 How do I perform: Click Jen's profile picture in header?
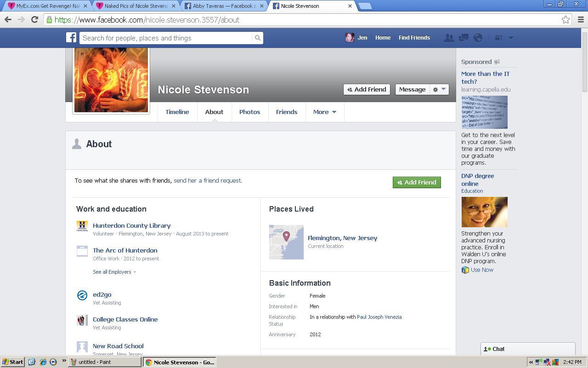point(350,38)
